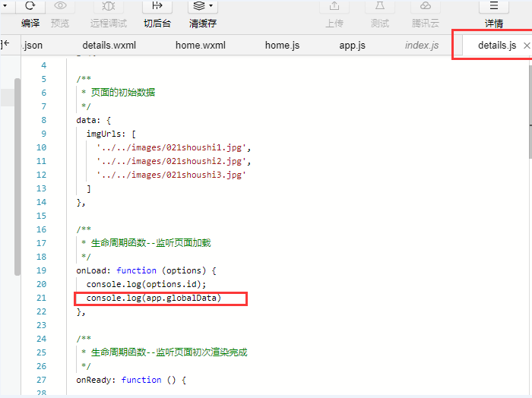532x398 pixels.
Task: Switch to the home.wxml tab
Action: click(x=201, y=45)
